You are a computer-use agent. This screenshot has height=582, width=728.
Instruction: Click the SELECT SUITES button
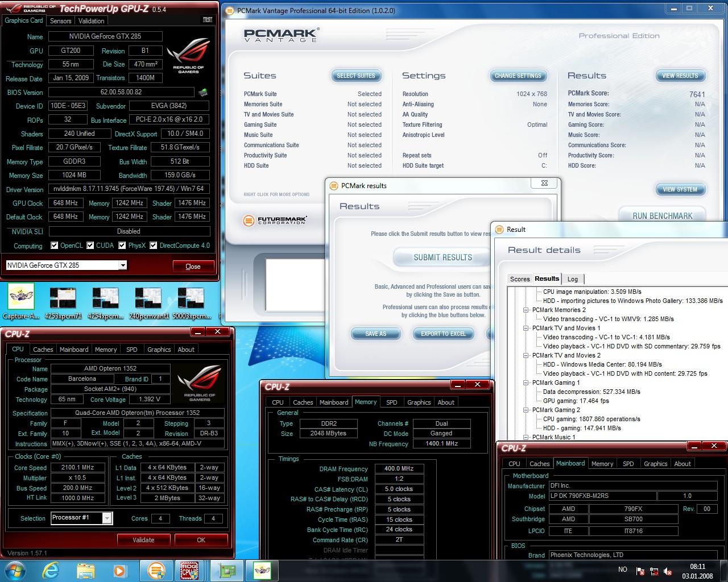356,76
